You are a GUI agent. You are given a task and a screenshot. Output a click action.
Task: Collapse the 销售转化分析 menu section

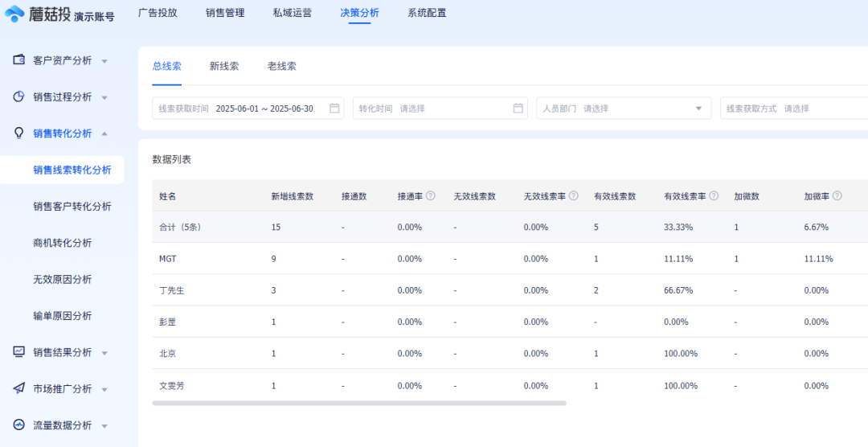(x=104, y=133)
